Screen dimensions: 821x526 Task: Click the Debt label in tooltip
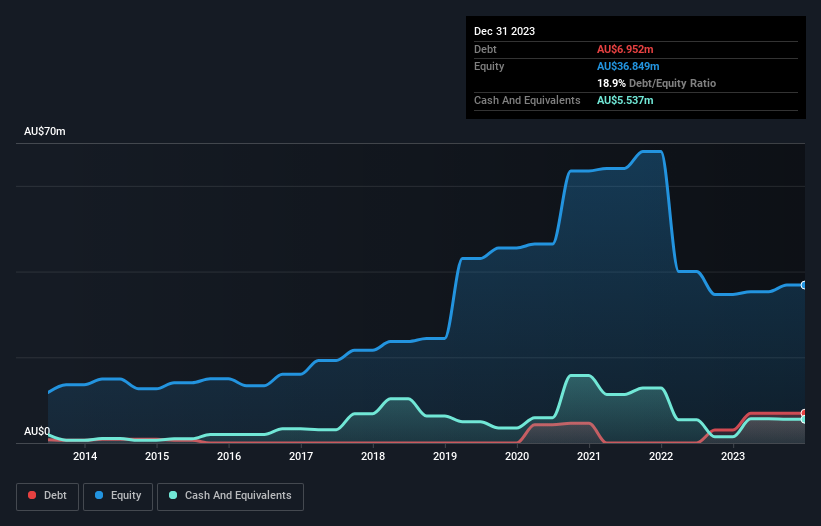[485, 49]
